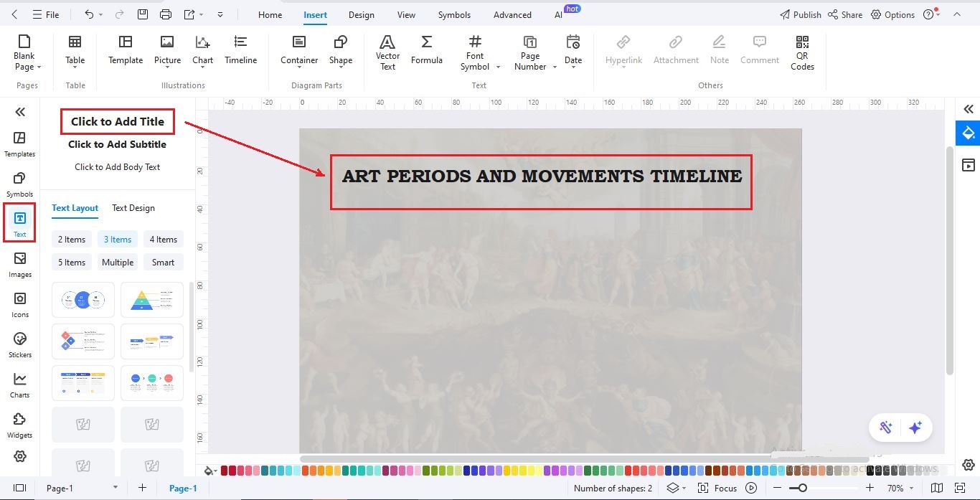The height and width of the screenshot is (500, 980).
Task: Click to Add Body Text
Action: pos(117,167)
